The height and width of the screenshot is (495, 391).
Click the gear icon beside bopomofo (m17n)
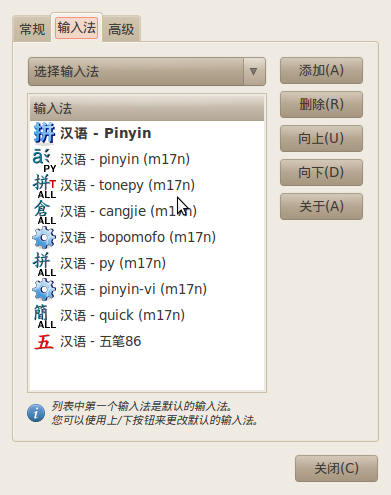[44, 238]
